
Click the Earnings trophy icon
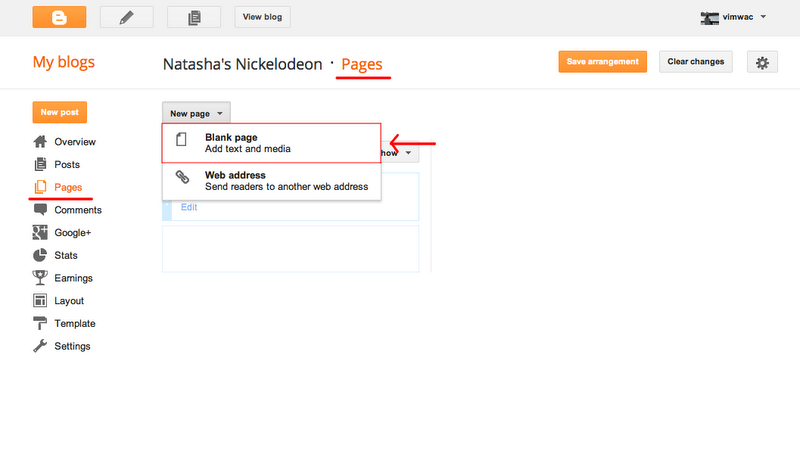click(40, 278)
